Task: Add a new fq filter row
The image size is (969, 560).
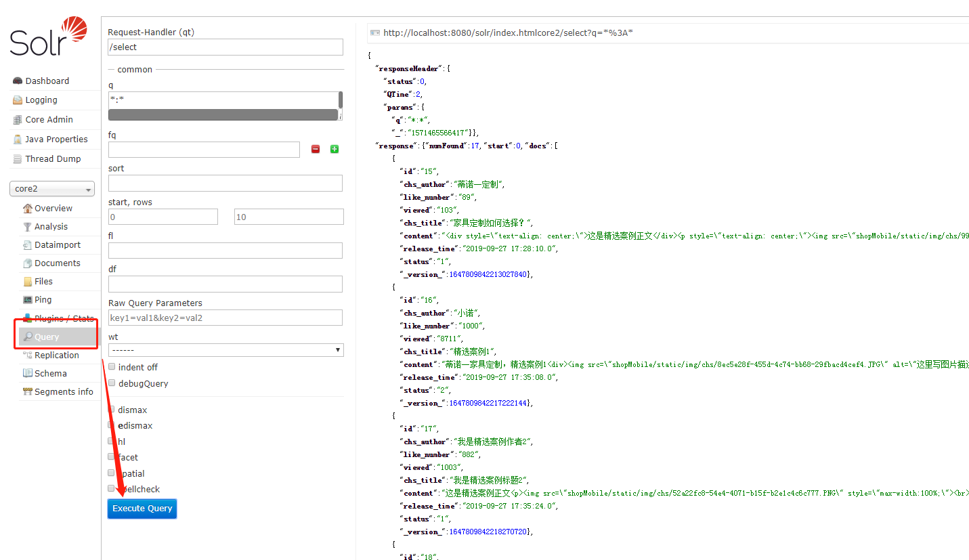Action: pyautogui.click(x=334, y=149)
